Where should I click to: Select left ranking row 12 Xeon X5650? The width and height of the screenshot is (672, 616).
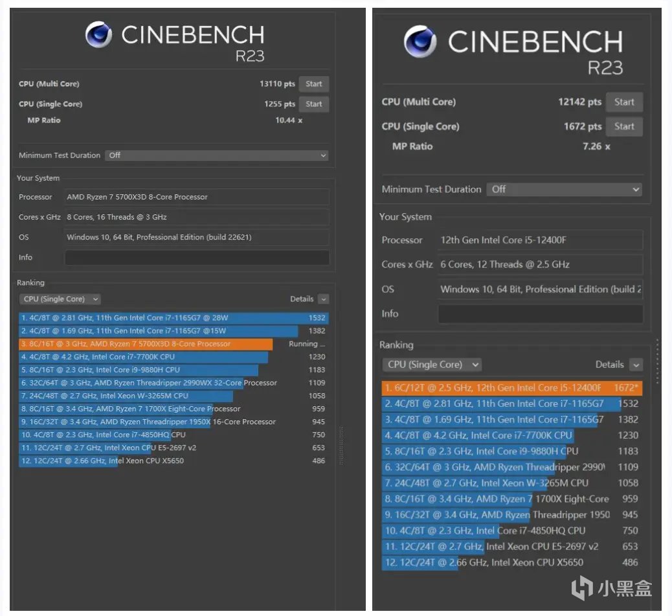(x=174, y=461)
